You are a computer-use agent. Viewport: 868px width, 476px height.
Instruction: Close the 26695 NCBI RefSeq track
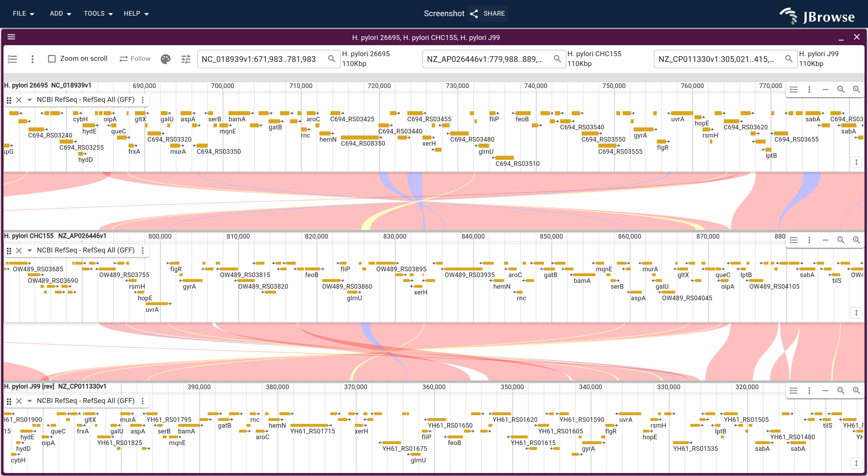(19, 100)
